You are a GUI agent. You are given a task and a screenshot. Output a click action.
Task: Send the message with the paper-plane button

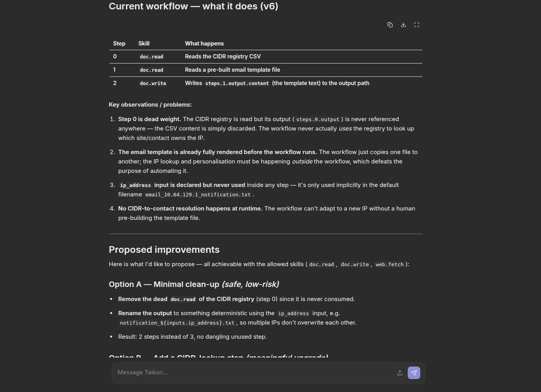pos(414,373)
